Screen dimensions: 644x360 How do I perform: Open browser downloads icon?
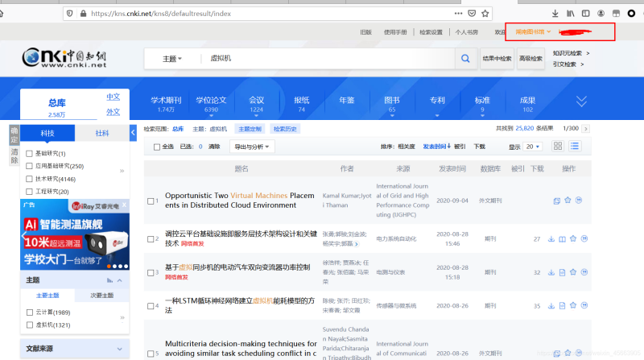(x=555, y=14)
